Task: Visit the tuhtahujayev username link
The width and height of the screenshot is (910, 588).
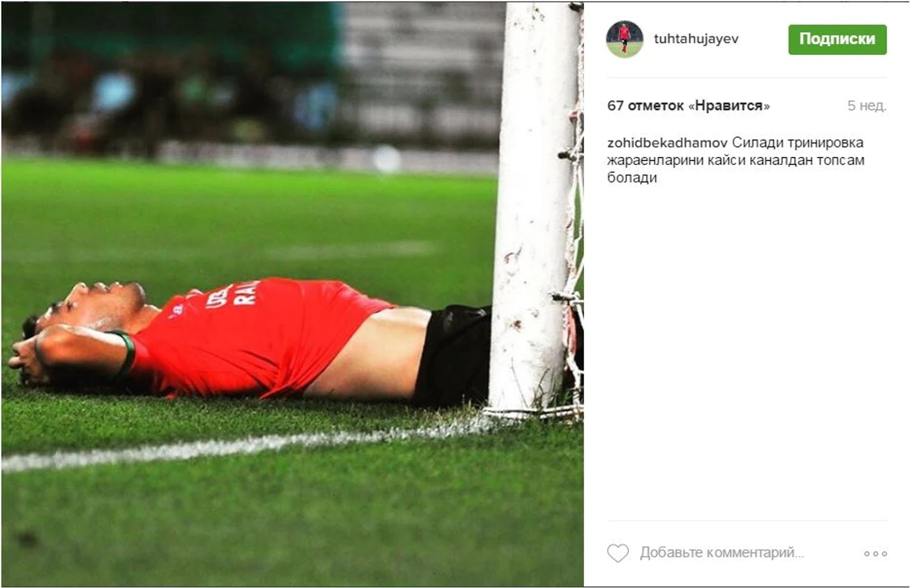Action: (x=696, y=39)
